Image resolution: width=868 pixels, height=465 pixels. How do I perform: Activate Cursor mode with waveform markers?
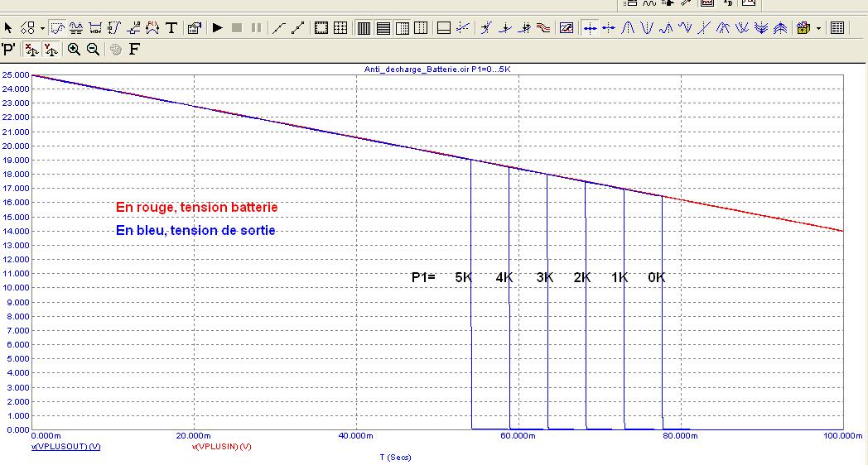[x=76, y=27]
